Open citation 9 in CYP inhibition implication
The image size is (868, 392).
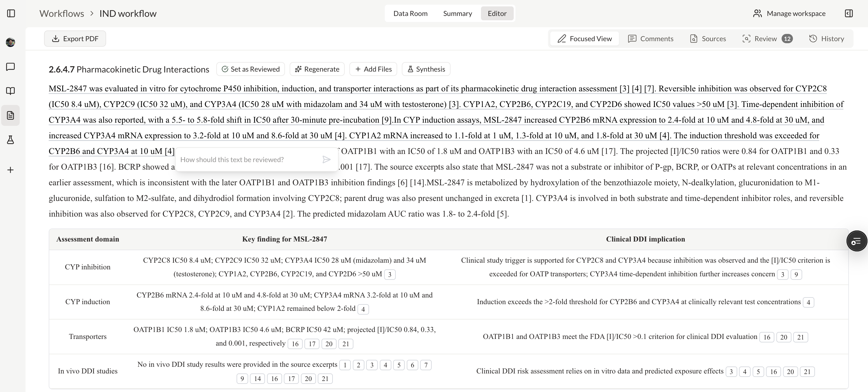coord(796,274)
